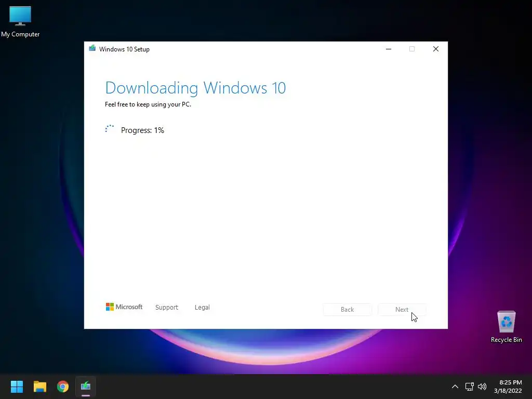This screenshot has width=532, height=399.
Task: Minimize the Windows 10 Setup window
Action: (389, 49)
